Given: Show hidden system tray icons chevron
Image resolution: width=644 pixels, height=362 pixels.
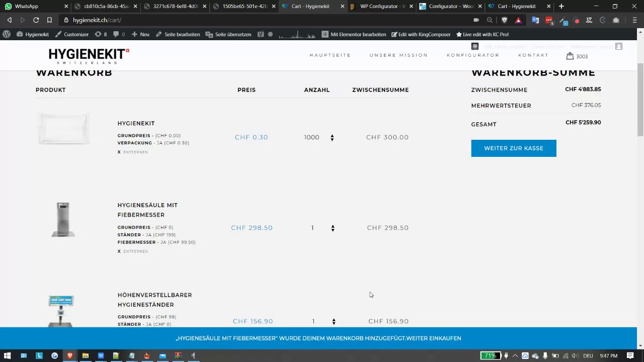Looking at the screenshot, I should pyautogui.click(x=515, y=355).
